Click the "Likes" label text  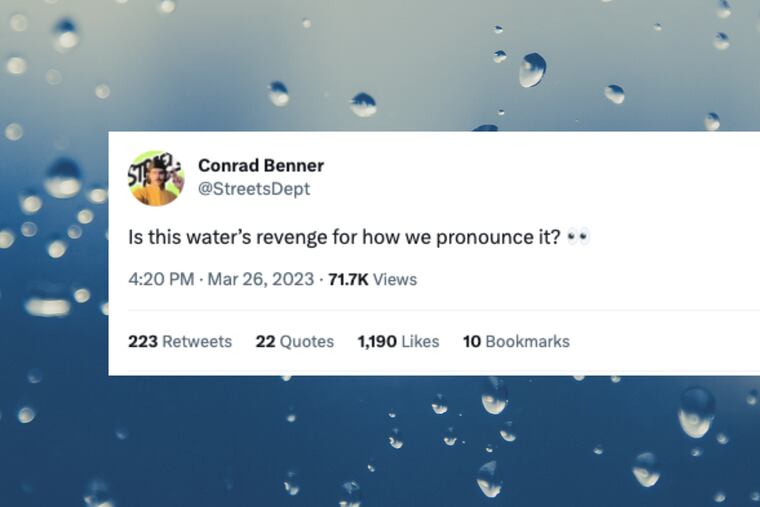(420, 341)
